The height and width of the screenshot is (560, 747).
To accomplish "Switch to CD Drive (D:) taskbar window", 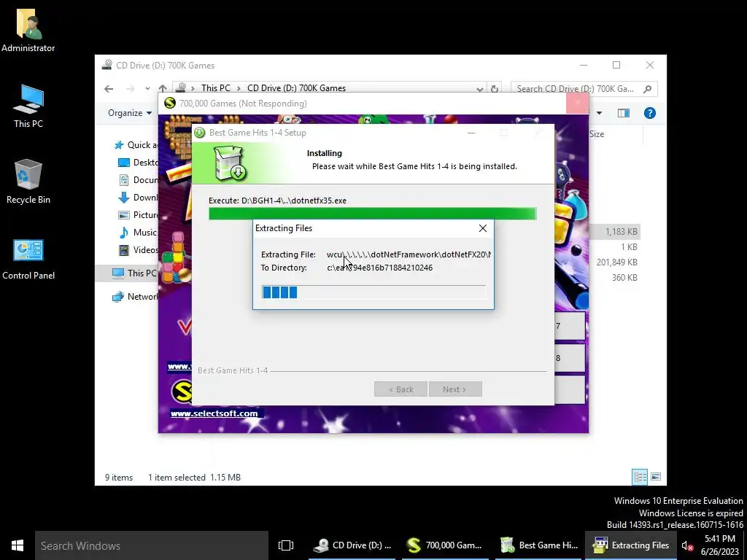I will [x=352, y=545].
